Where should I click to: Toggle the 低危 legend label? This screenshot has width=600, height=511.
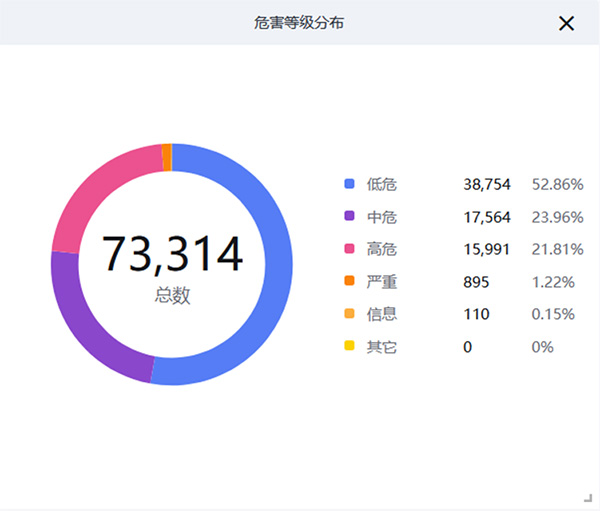(381, 184)
